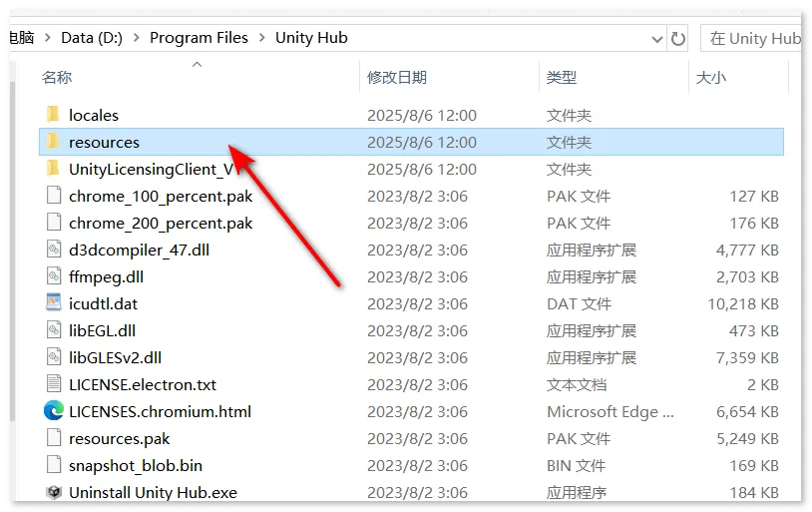
Task: Select Uninstall Unity Hub.exe file name
Action: coord(153,492)
